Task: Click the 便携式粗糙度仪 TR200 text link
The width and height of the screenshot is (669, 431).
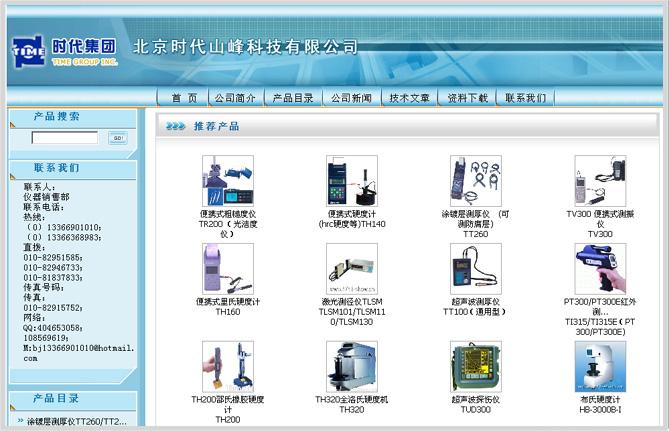Action: (x=228, y=224)
